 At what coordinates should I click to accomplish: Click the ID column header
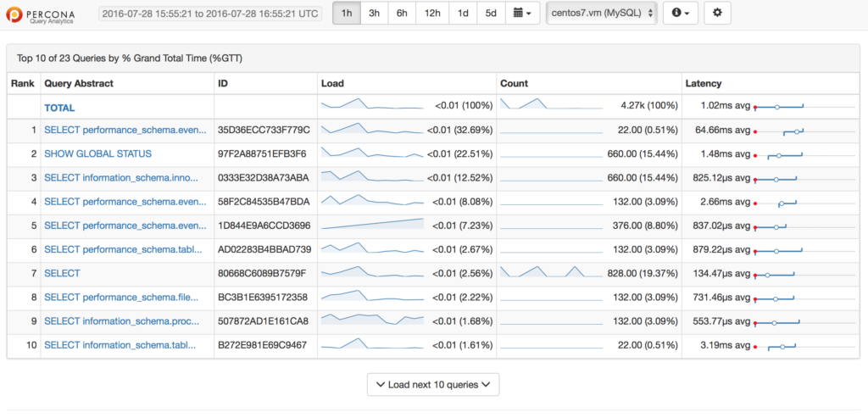(x=223, y=84)
